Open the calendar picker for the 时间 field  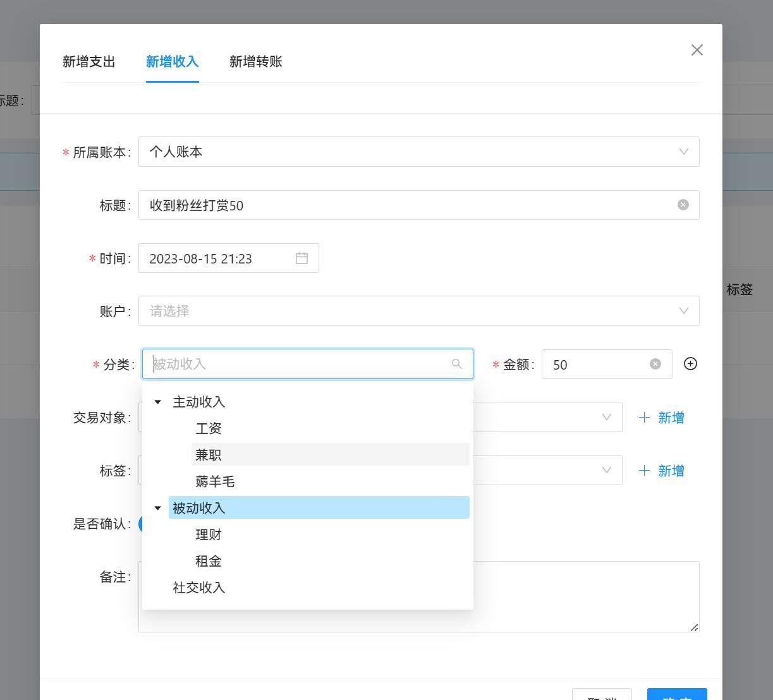pyautogui.click(x=302, y=258)
